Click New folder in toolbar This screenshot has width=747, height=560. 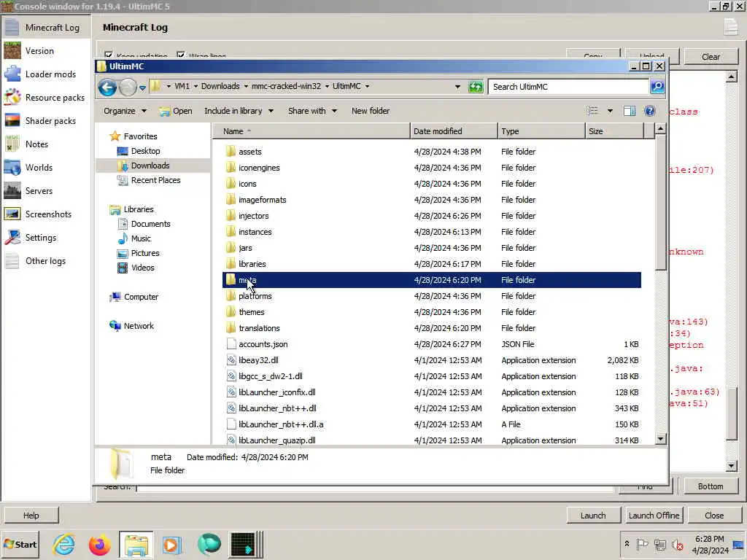point(370,111)
